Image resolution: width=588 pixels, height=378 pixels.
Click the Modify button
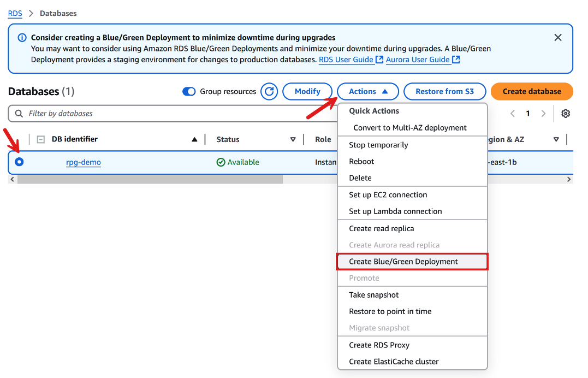point(307,91)
